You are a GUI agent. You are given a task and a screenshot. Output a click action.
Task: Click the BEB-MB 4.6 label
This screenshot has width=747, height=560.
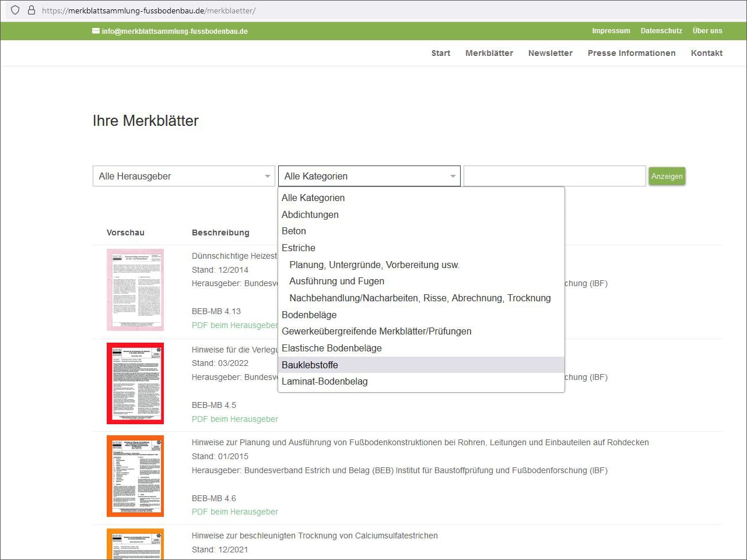pyautogui.click(x=214, y=498)
